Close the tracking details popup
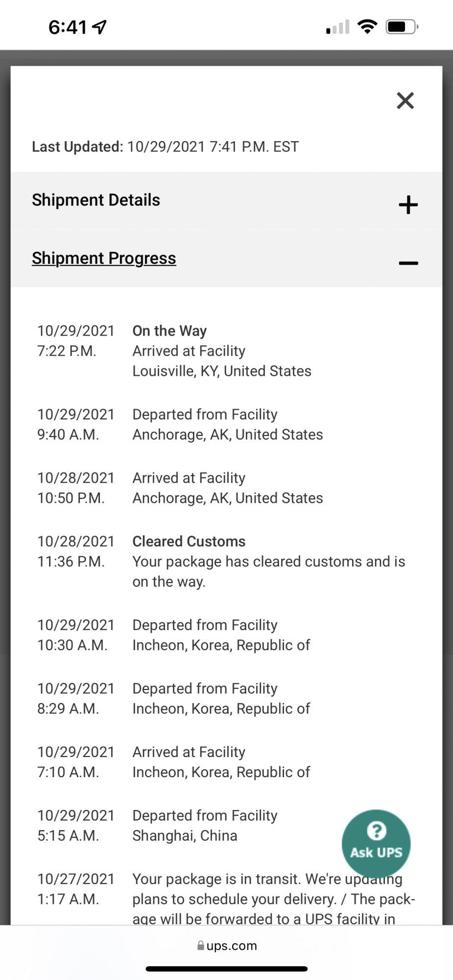Image resolution: width=453 pixels, height=980 pixels. click(x=405, y=101)
